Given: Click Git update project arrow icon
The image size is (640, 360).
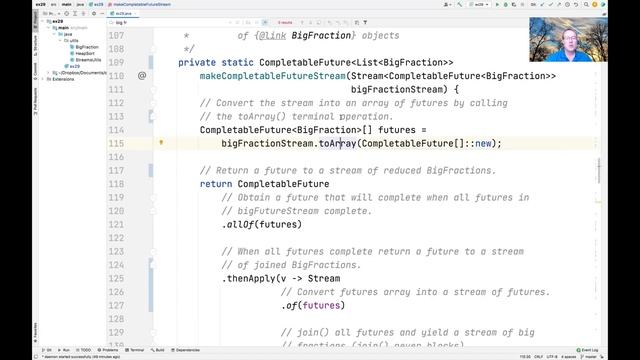Looking at the screenshot, I should 542,4.
